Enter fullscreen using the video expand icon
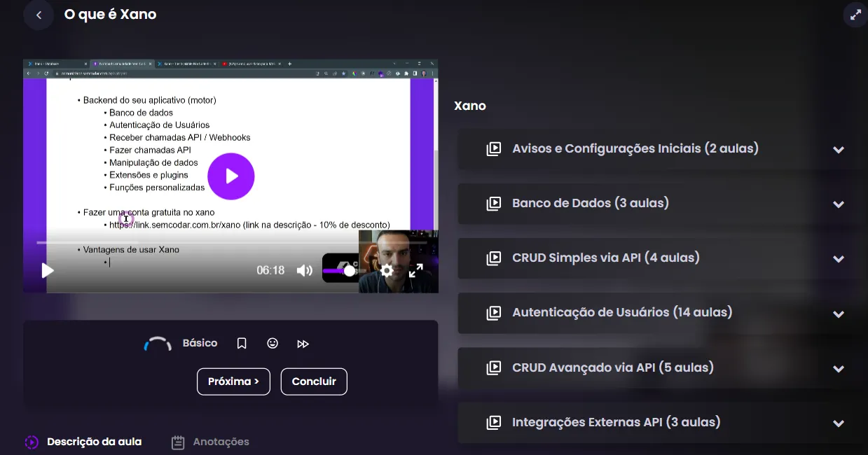 (417, 269)
